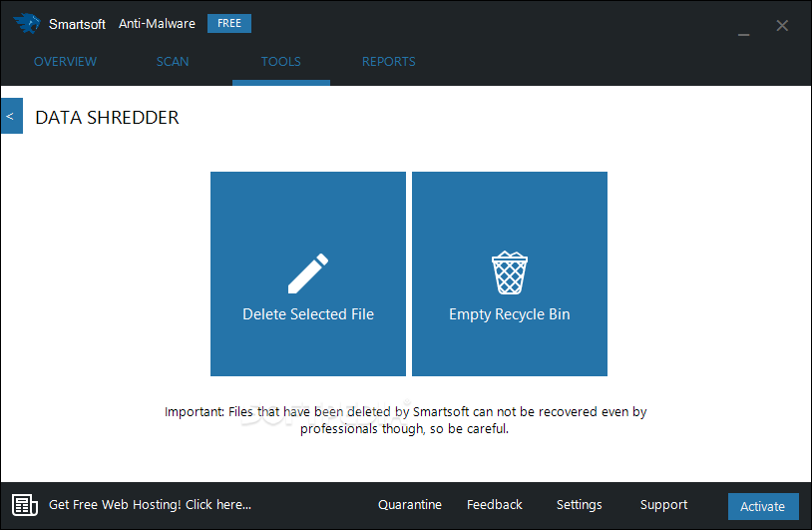Click the Delete Selected File label
This screenshot has height=530, width=812.
tap(308, 314)
